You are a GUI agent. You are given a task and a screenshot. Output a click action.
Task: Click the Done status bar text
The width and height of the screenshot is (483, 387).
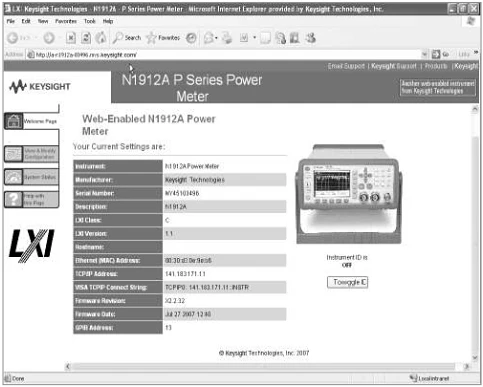18,379
